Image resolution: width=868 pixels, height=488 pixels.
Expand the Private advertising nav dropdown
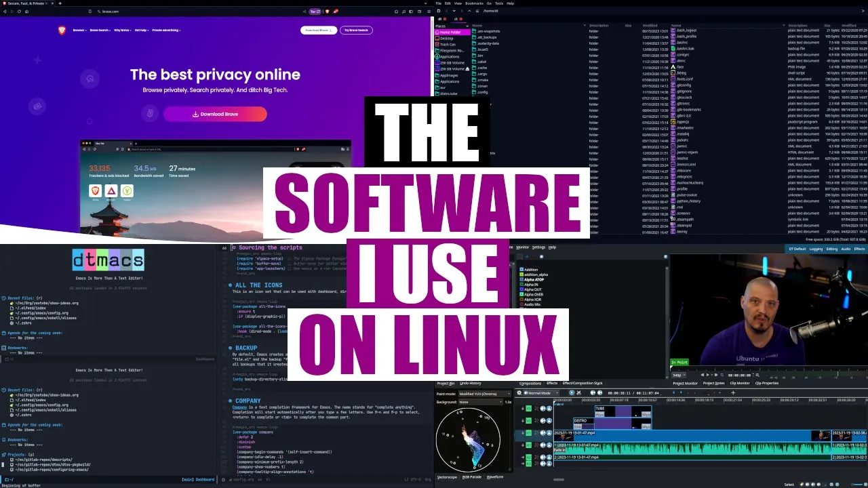click(167, 30)
